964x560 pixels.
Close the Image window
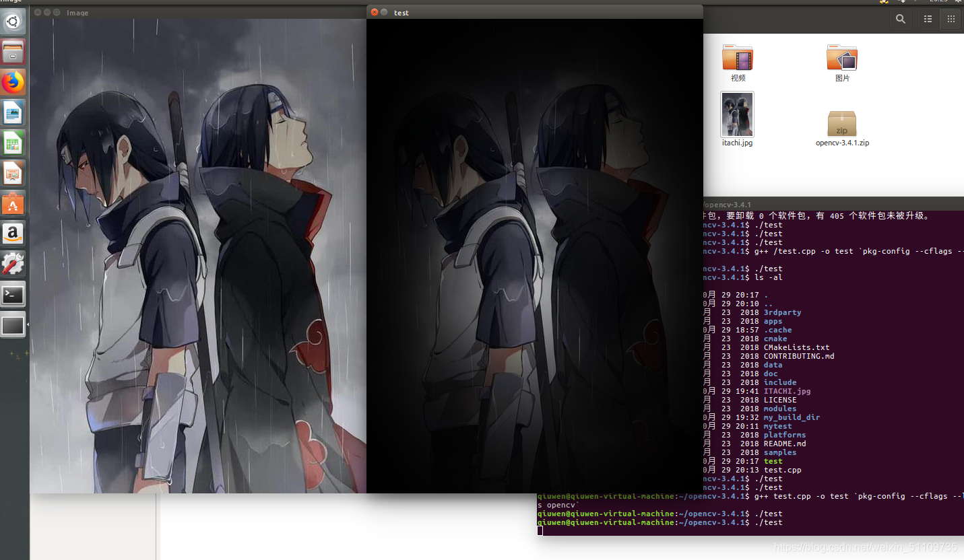(x=38, y=12)
